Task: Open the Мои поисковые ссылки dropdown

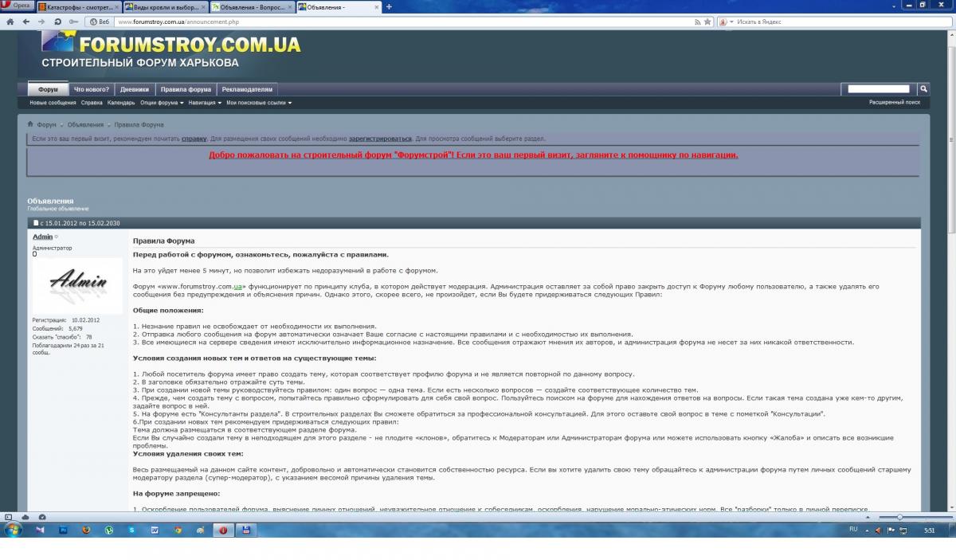Action: click(258, 103)
